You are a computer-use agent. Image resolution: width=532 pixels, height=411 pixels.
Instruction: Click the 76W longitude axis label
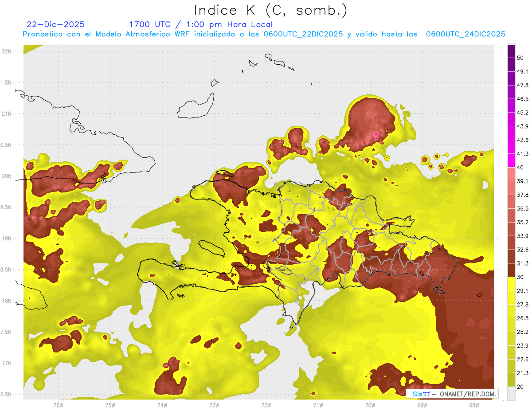[58, 405]
